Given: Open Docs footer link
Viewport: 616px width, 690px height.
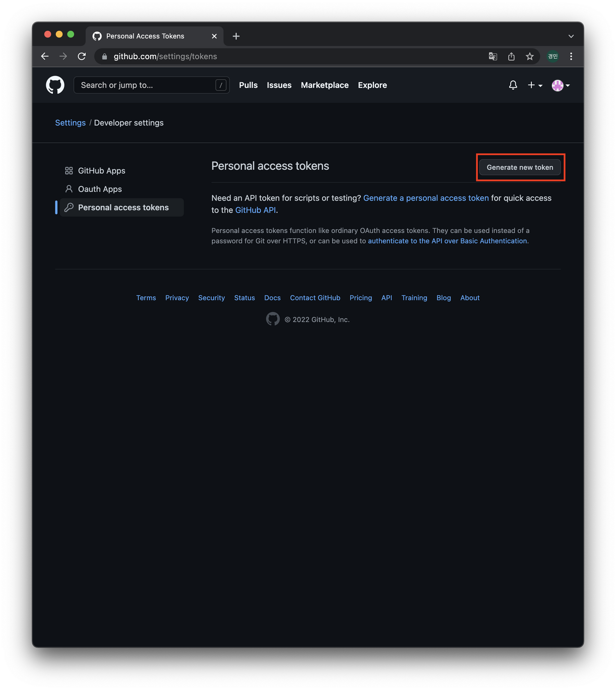Looking at the screenshot, I should pos(272,298).
